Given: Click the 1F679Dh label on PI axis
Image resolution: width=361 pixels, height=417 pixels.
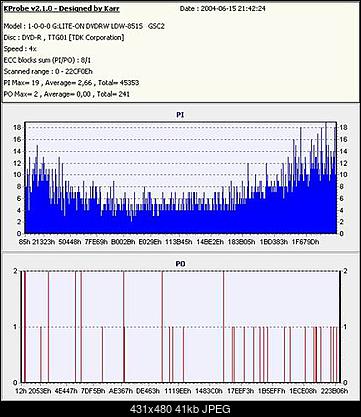Looking at the screenshot, I should 305,242.
